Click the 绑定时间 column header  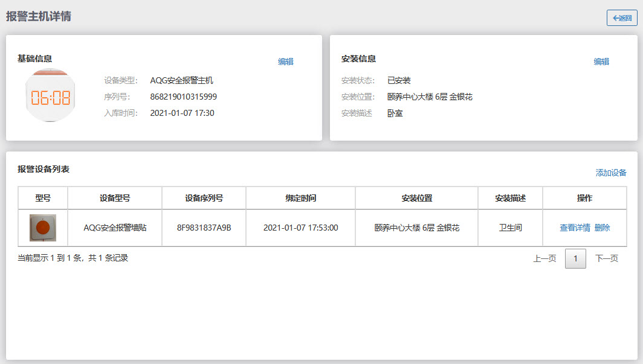coord(301,198)
